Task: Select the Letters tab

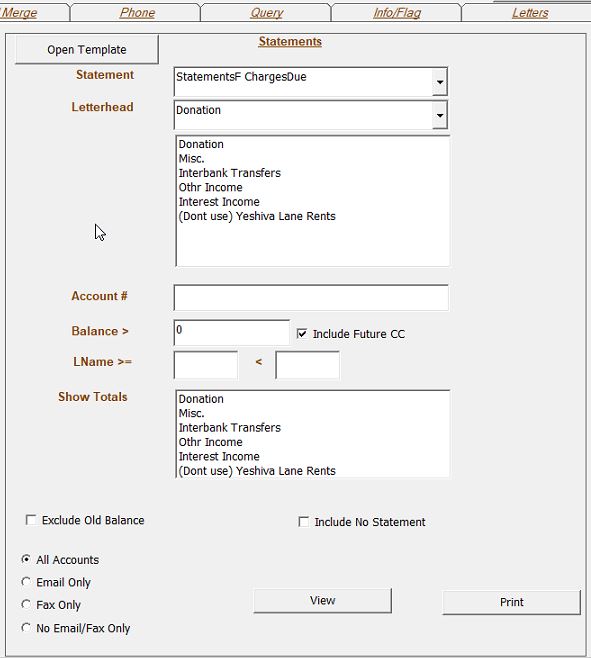Action: point(530,13)
